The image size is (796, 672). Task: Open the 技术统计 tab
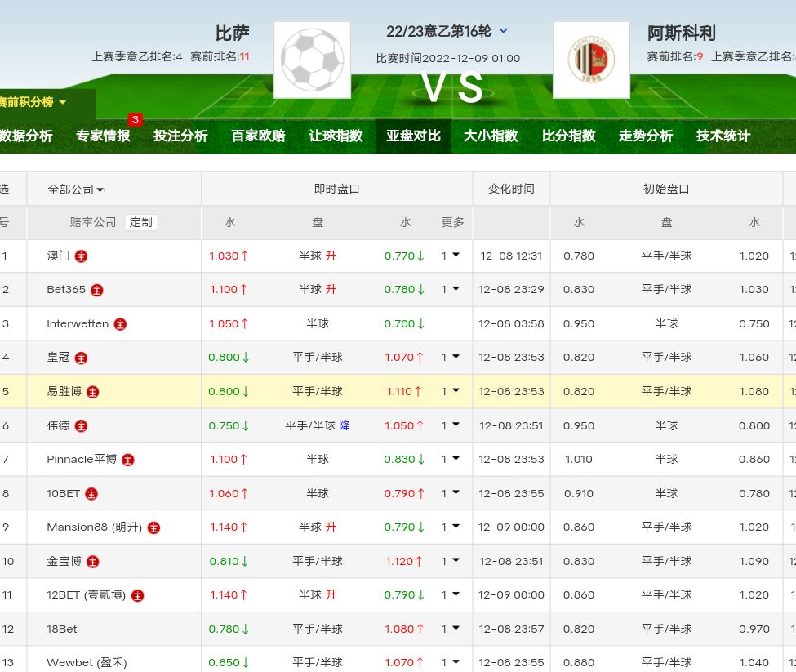723,136
